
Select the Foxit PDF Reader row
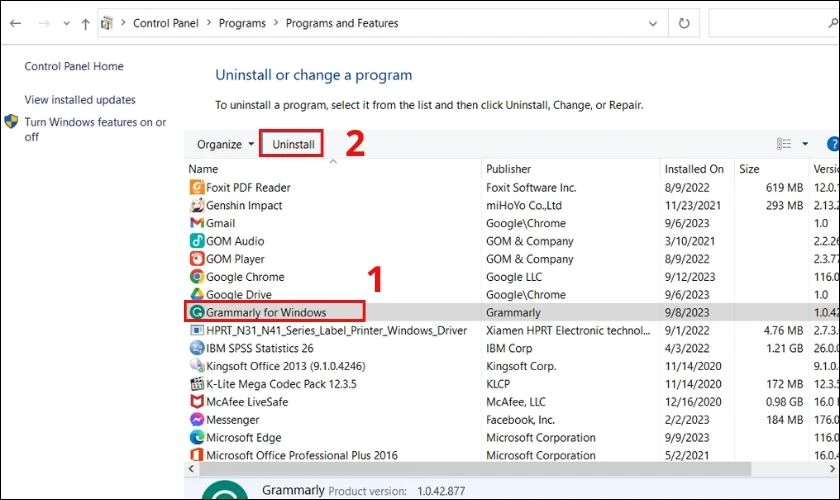tap(512, 187)
